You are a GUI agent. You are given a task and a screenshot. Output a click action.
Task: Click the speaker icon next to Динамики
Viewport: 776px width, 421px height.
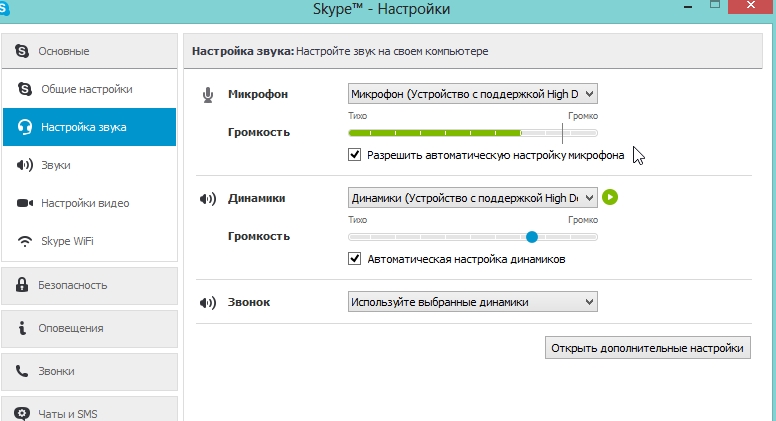(208, 199)
